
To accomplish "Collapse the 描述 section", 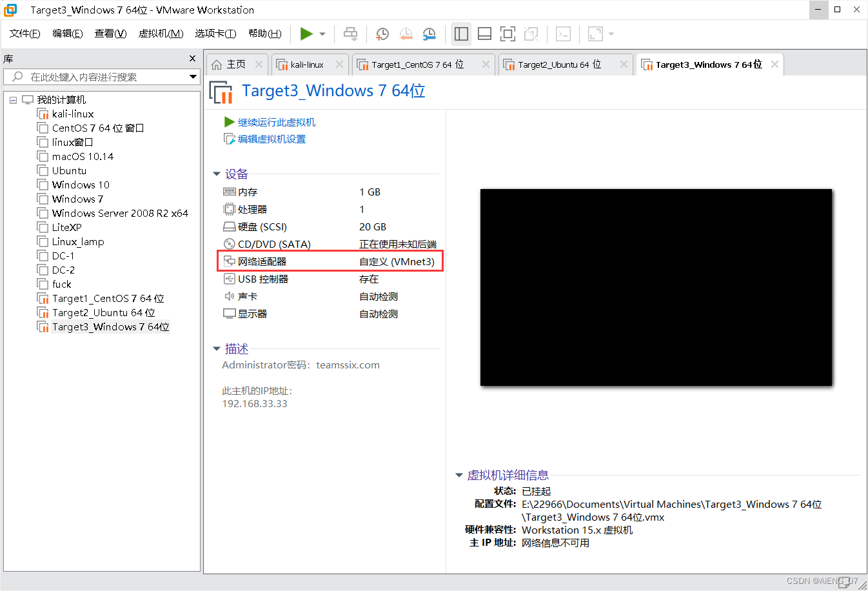I will [x=217, y=349].
